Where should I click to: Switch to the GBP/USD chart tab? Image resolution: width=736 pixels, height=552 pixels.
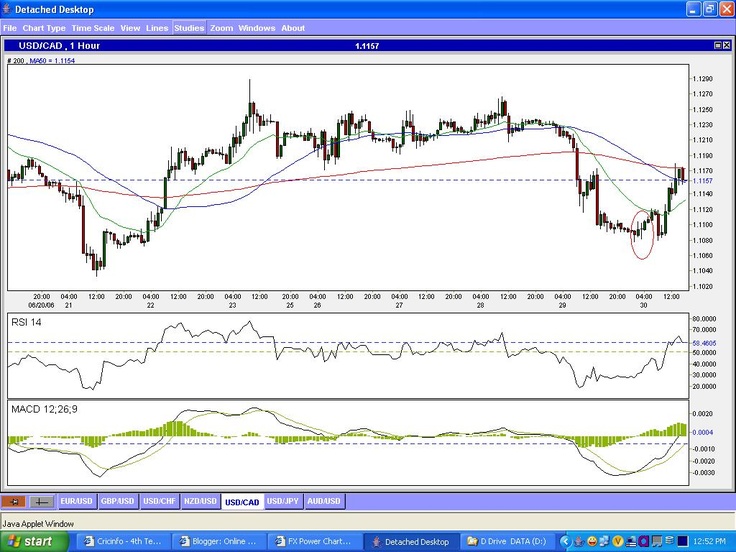pos(117,501)
